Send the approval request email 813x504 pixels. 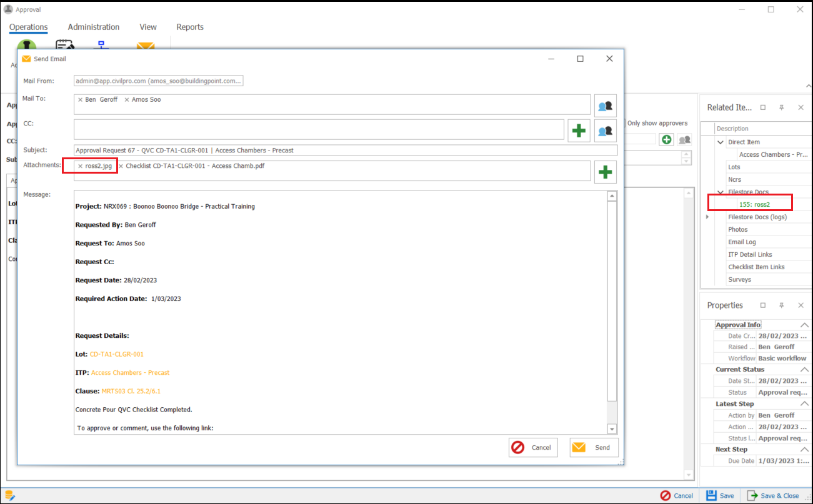[x=593, y=447]
